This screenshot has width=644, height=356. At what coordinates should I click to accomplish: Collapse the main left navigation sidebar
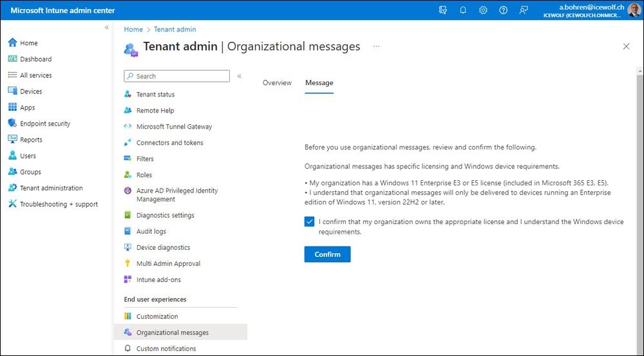(107, 27)
